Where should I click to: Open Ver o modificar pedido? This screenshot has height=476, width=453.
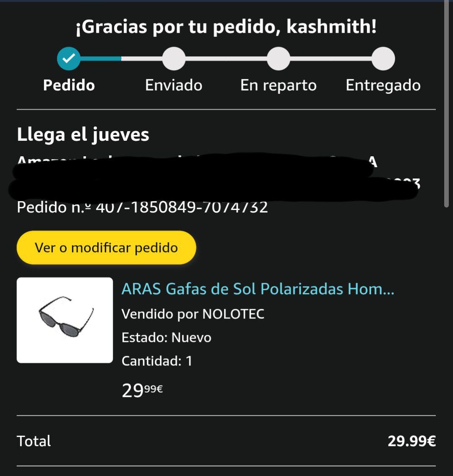107,247
